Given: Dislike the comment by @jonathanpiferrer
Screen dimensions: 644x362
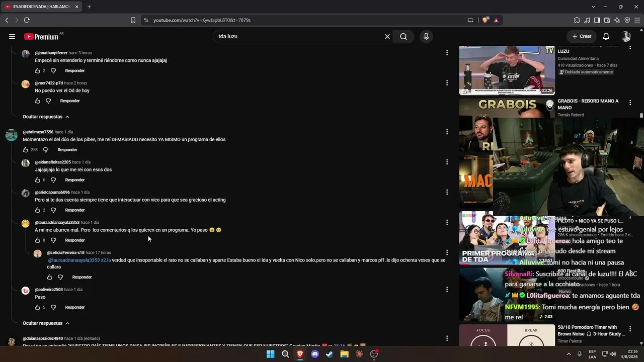Looking at the screenshot, I should [53, 71].
